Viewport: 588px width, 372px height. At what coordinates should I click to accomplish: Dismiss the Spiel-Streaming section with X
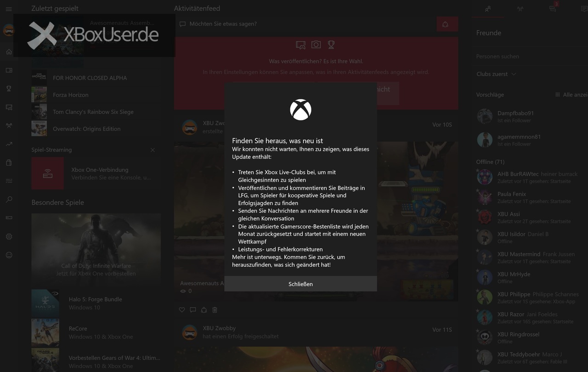click(153, 150)
